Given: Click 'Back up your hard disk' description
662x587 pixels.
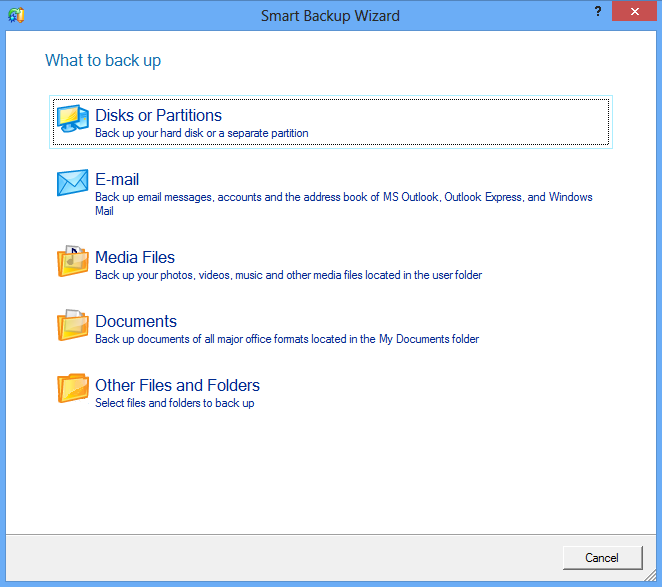Looking at the screenshot, I should point(201,133).
